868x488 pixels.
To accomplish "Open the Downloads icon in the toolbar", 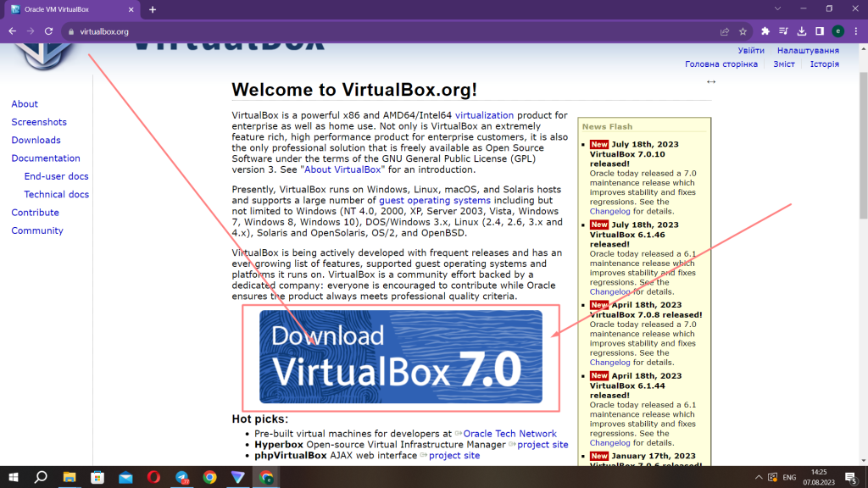I will [802, 30].
